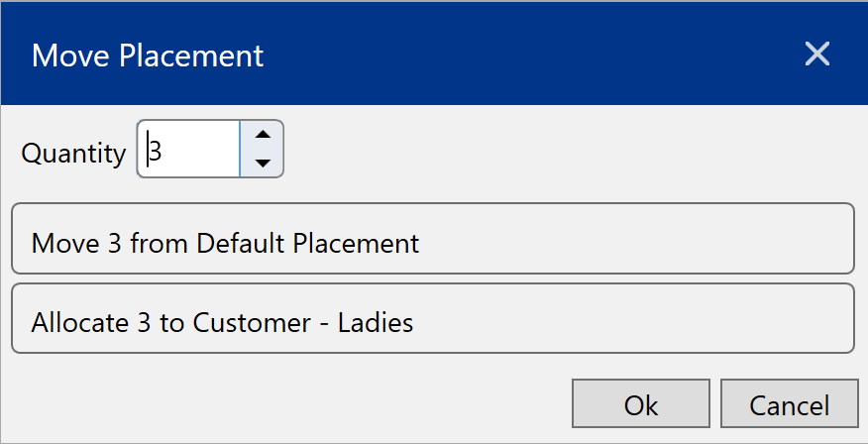868x444 pixels.
Task: Click the Quantity label
Action: coord(73,154)
